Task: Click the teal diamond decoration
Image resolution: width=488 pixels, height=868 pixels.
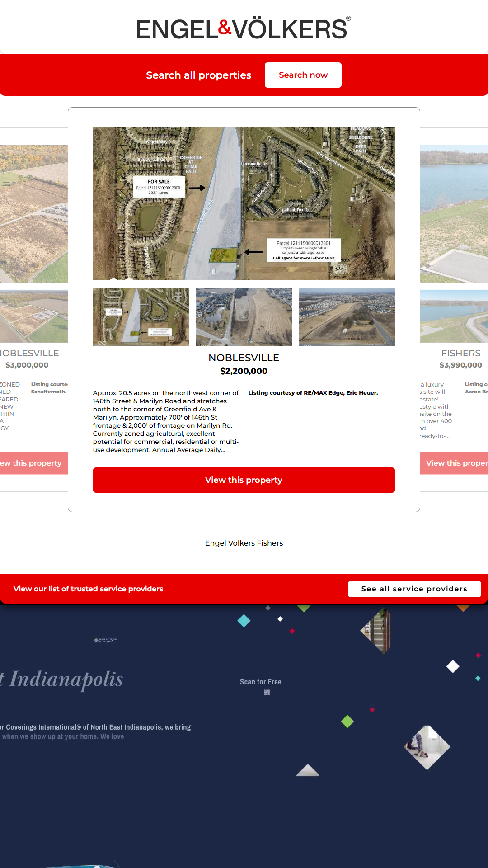Action: pos(244,621)
